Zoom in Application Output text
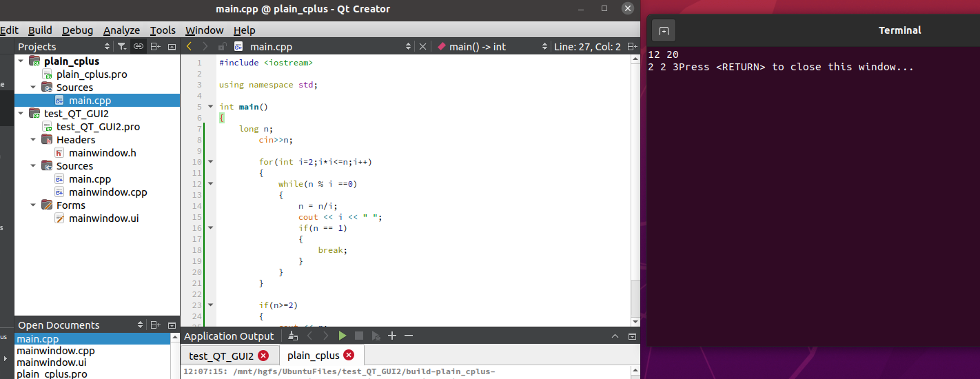This screenshot has height=379, width=980. point(392,336)
